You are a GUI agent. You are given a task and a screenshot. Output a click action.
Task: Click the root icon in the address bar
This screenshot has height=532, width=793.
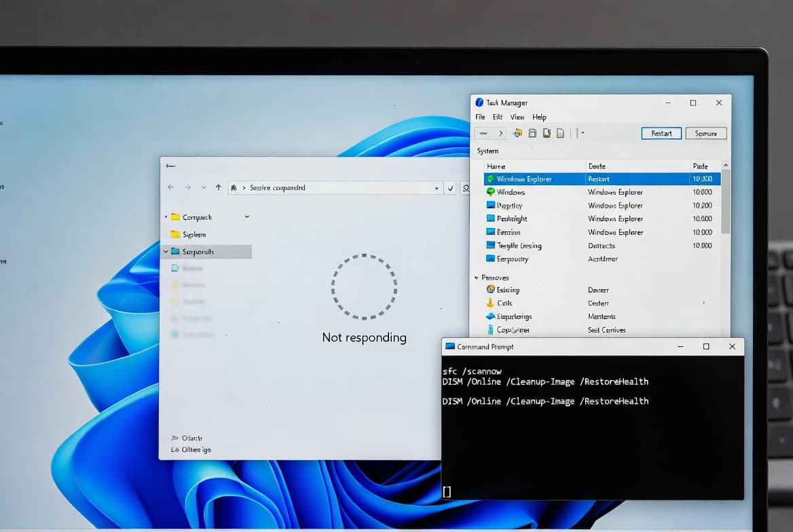[x=234, y=187]
